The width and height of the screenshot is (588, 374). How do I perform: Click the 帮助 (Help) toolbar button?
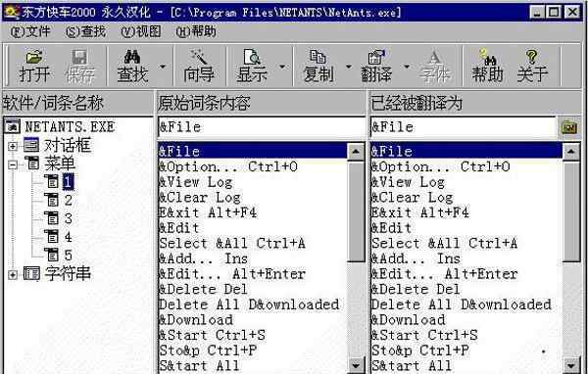(487, 66)
